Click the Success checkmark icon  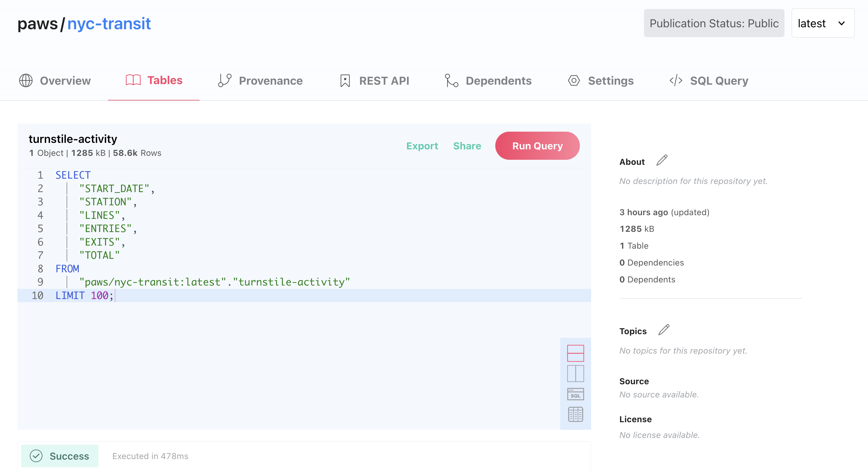tap(36, 456)
